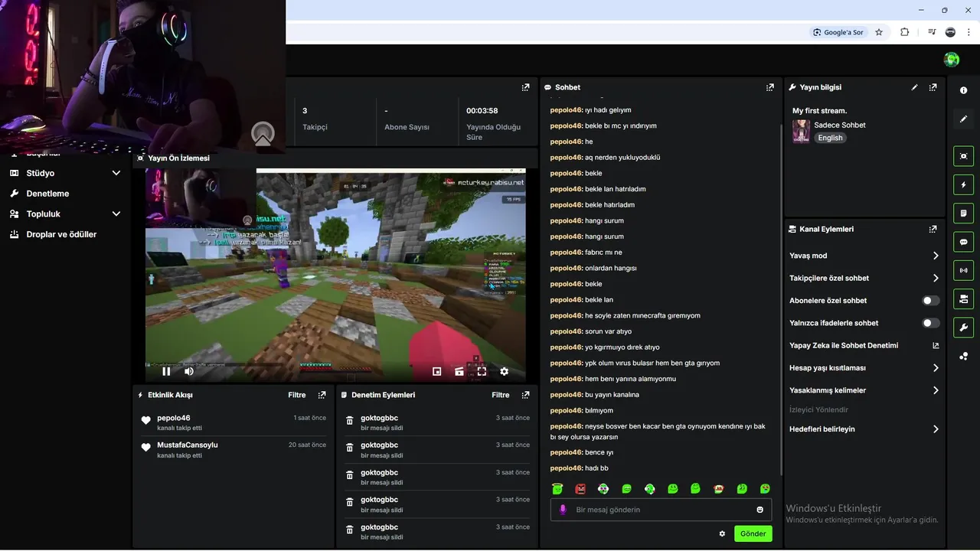980x551 pixels.
Task: Click the Sadece Sohbet category thumbnail
Action: (x=802, y=131)
